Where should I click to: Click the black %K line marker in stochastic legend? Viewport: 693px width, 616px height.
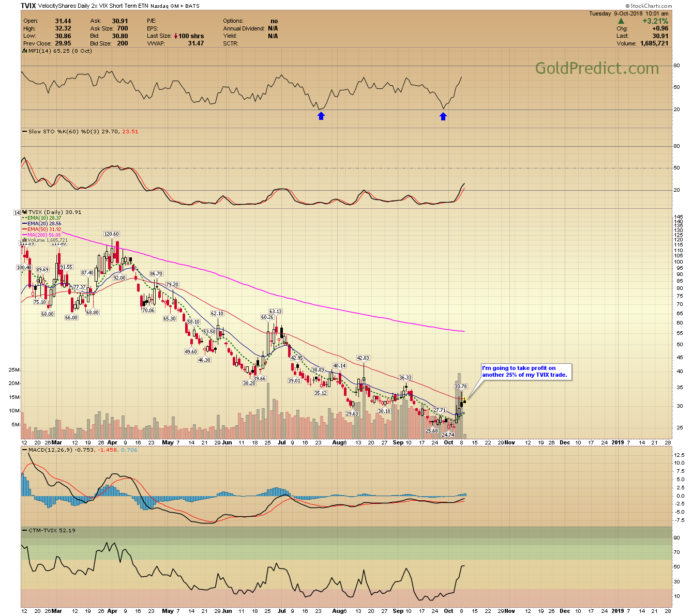(x=23, y=132)
